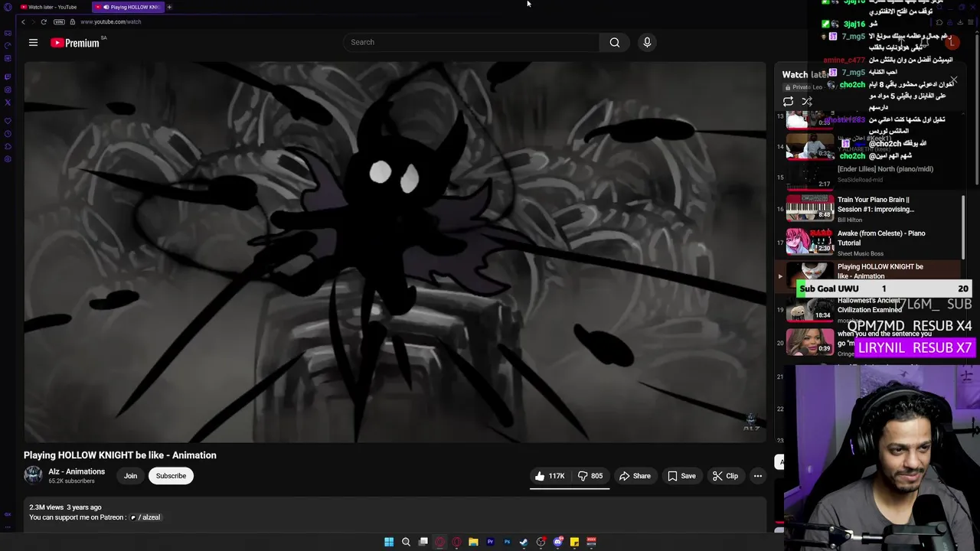Reload the current page

pos(44,21)
